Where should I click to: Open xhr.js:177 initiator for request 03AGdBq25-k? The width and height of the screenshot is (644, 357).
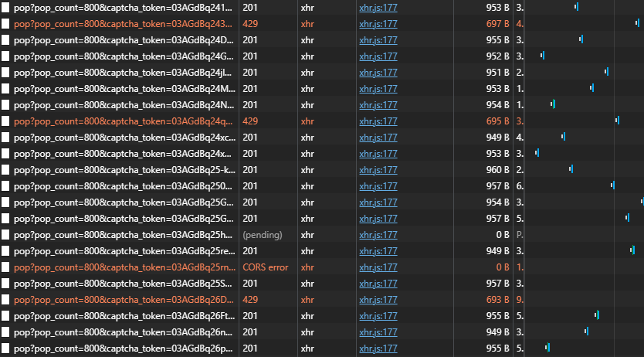pyautogui.click(x=378, y=170)
